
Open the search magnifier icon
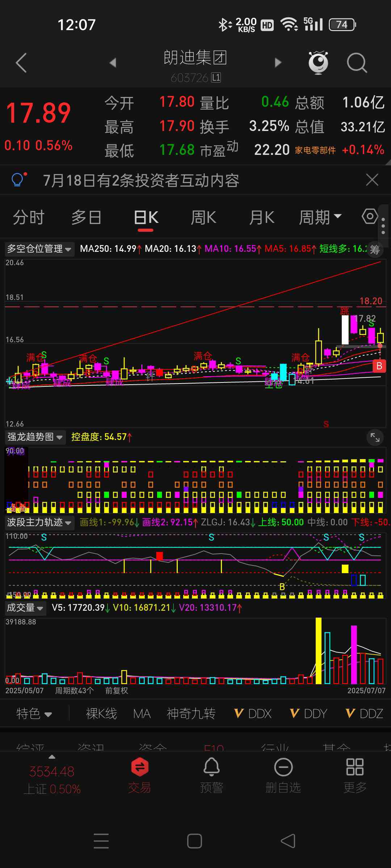(x=357, y=63)
